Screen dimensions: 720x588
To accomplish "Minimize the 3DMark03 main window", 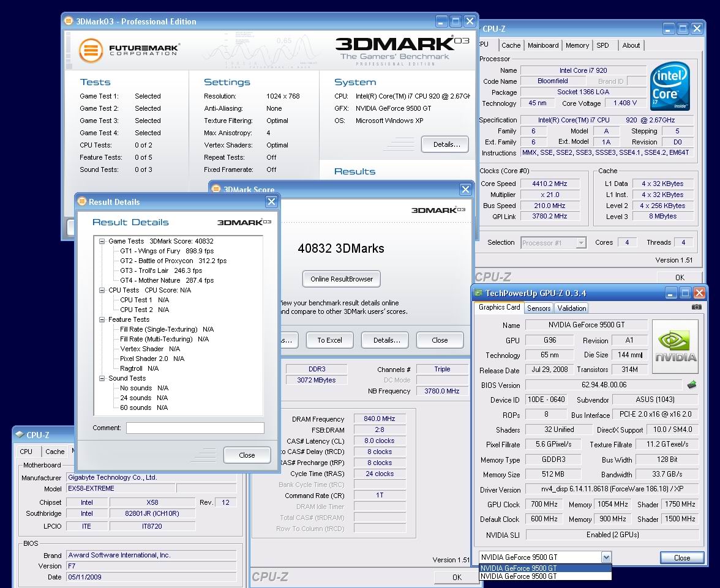I will 442,21.
